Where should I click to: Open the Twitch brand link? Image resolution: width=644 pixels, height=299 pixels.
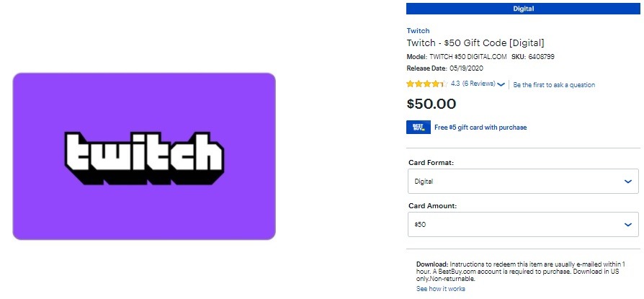pos(418,31)
